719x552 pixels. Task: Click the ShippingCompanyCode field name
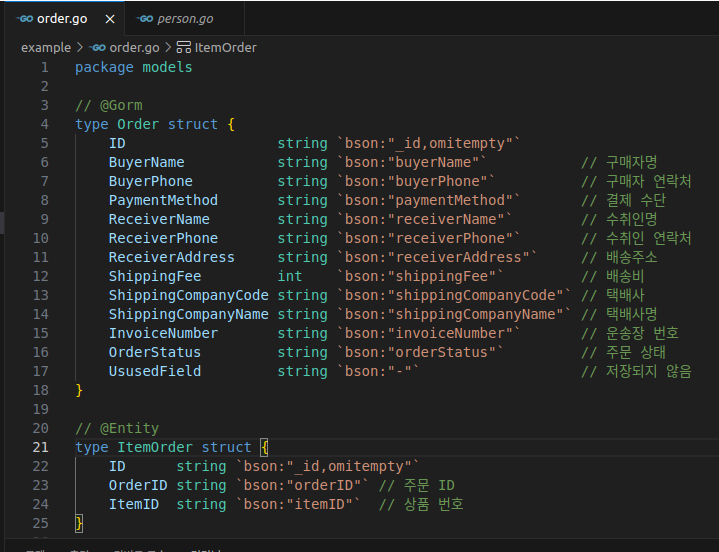[188, 295]
